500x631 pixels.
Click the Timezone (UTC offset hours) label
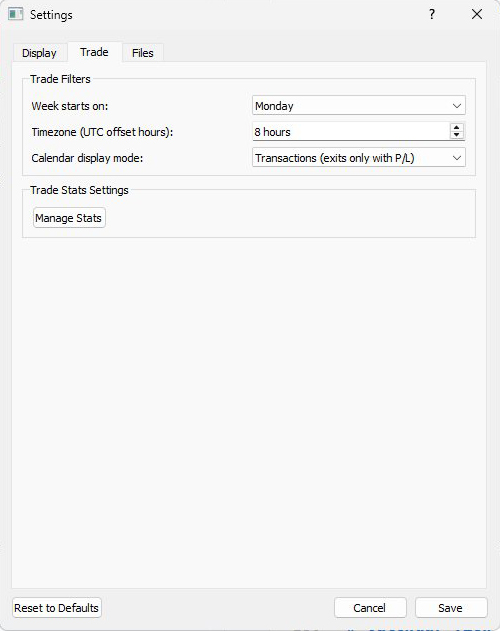tap(102, 132)
